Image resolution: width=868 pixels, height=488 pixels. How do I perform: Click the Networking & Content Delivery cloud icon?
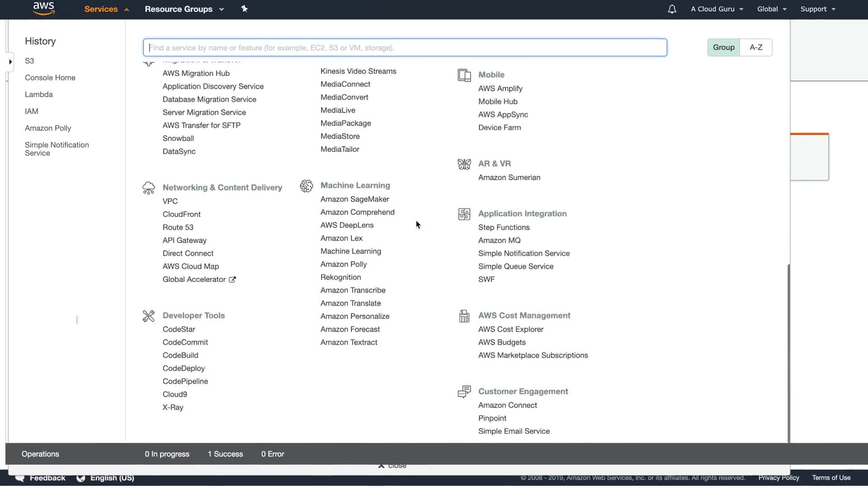pyautogui.click(x=148, y=188)
